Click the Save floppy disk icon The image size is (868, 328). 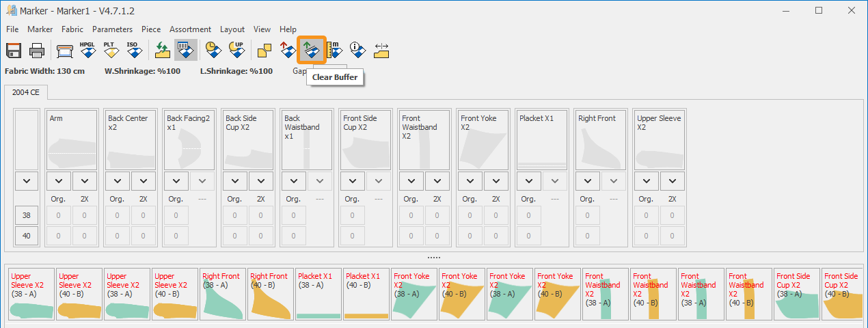pos(14,50)
